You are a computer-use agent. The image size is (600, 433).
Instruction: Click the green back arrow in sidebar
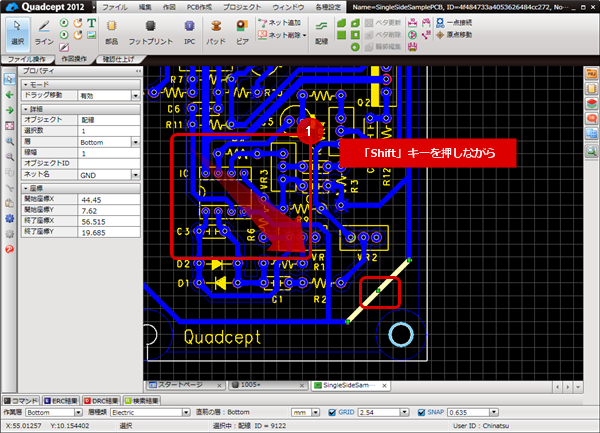coord(10,95)
